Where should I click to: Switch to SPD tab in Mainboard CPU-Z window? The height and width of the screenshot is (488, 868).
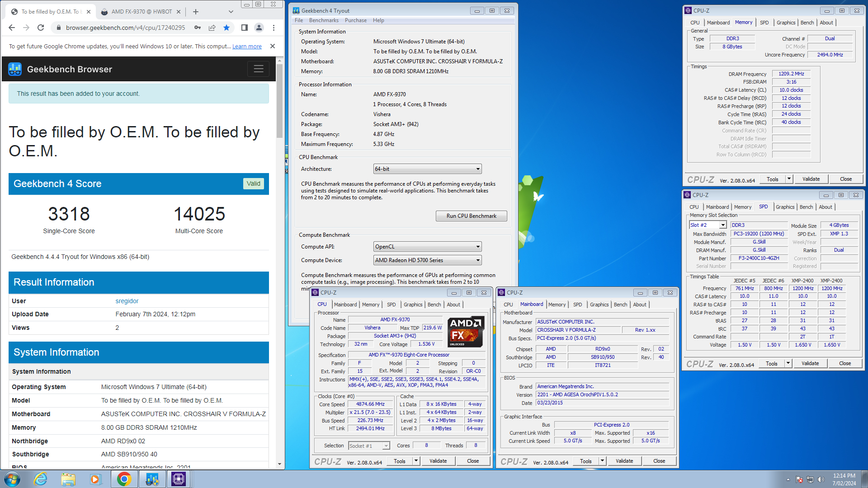pyautogui.click(x=578, y=305)
